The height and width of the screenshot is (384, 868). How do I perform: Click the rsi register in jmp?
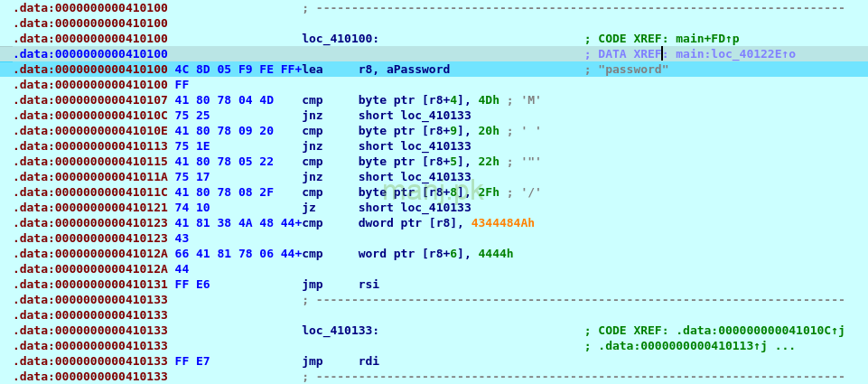(x=369, y=285)
